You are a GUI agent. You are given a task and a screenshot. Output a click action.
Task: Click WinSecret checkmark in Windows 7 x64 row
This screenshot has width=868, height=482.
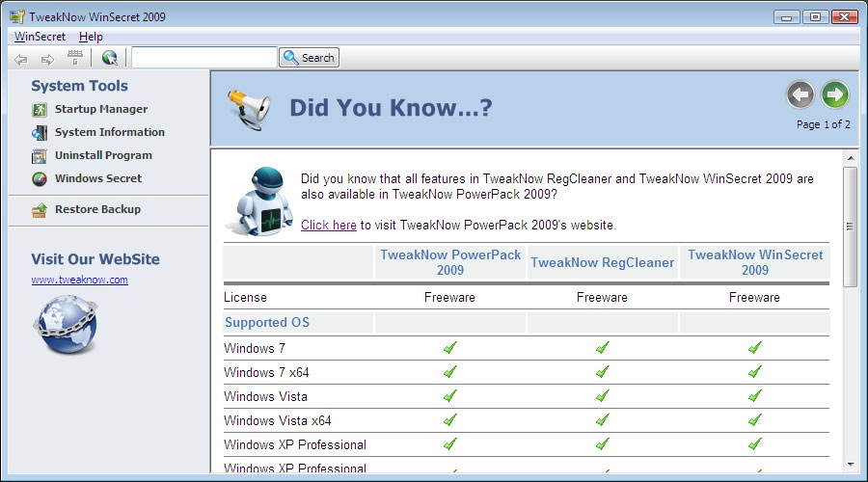tap(754, 371)
